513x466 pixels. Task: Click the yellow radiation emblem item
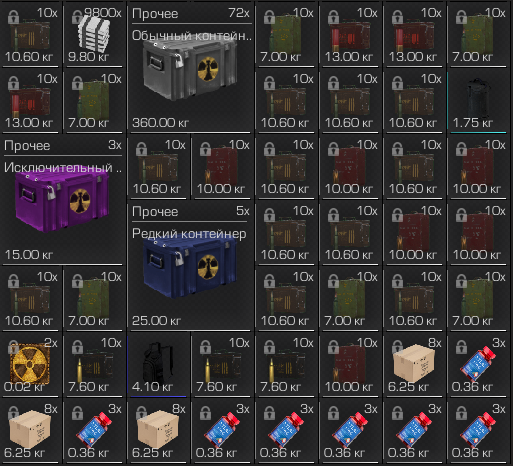[30, 363]
